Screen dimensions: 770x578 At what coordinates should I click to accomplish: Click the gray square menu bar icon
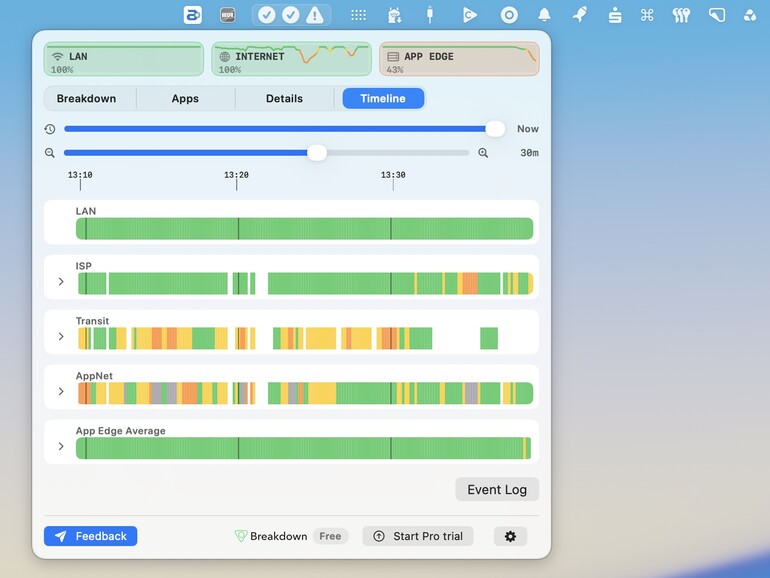point(227,15)
